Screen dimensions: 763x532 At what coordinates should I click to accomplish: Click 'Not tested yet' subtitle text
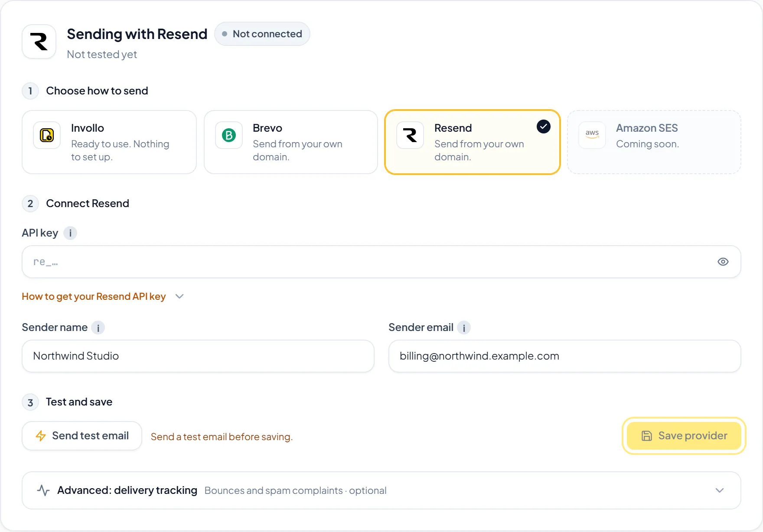point(102,55)
